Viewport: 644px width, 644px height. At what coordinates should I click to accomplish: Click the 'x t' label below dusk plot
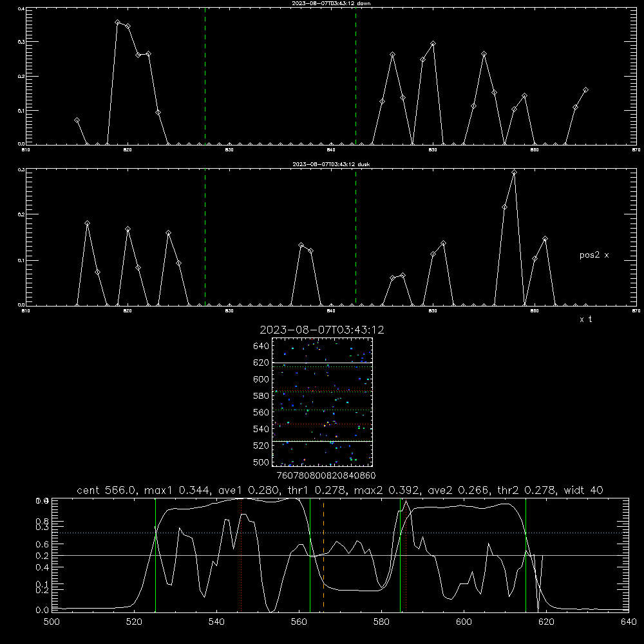click(x=585, y=319)
